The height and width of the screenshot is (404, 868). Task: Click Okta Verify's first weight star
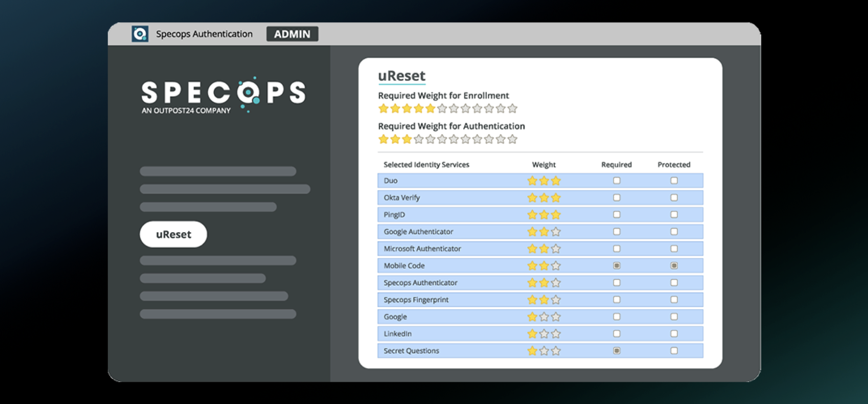pyautogui.click(x=532, y=197)
